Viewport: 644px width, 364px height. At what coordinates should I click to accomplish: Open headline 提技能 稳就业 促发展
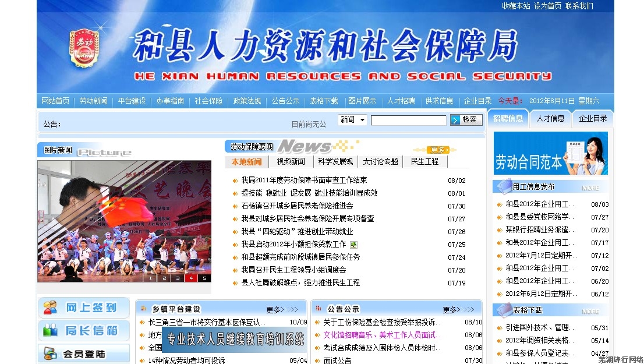click(x=309, y=193)
